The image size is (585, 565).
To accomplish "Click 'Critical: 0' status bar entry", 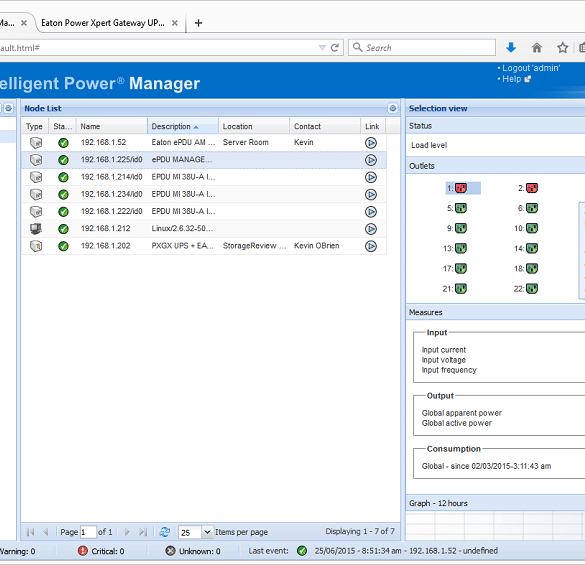I will coord(101,551).
